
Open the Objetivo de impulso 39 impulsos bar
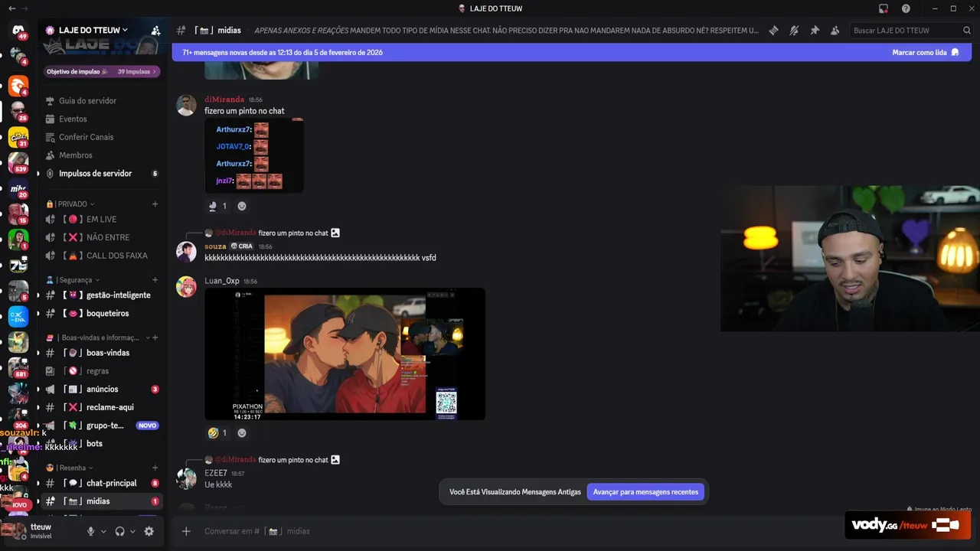click(x=102, y=71)
